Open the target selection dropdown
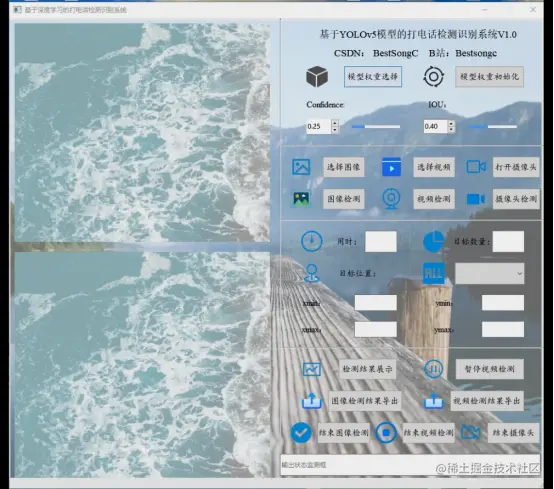The image size is (554, 489). pos(489,273)
